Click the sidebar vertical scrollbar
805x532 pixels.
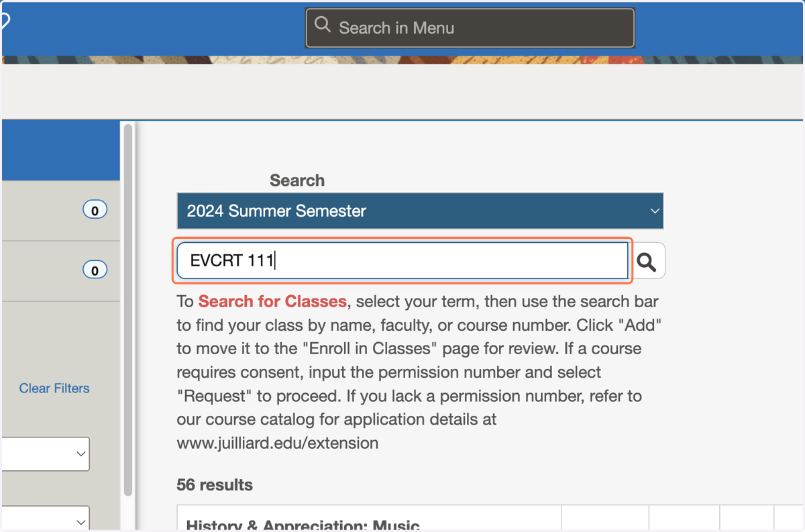pyautogui.click(x=128, y=309)
